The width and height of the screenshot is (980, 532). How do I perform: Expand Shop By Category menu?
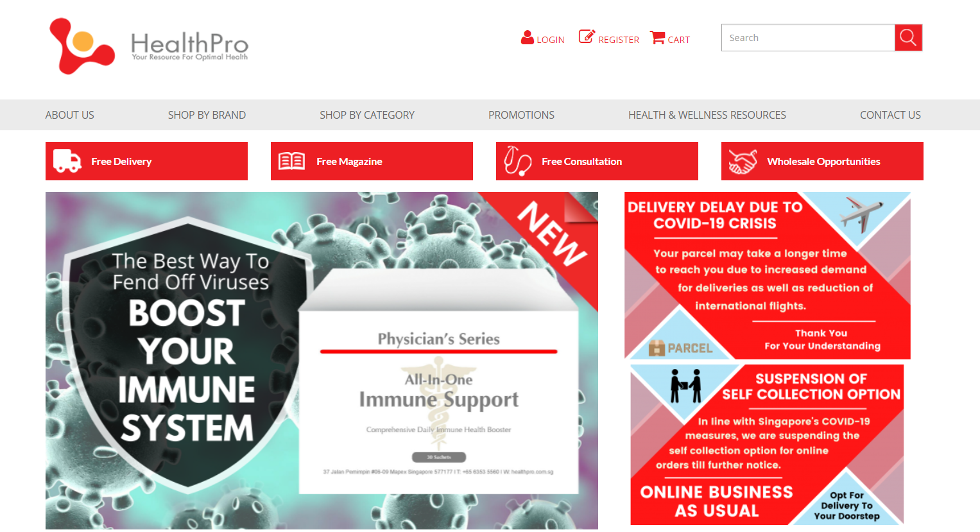[x=367, y=115]
